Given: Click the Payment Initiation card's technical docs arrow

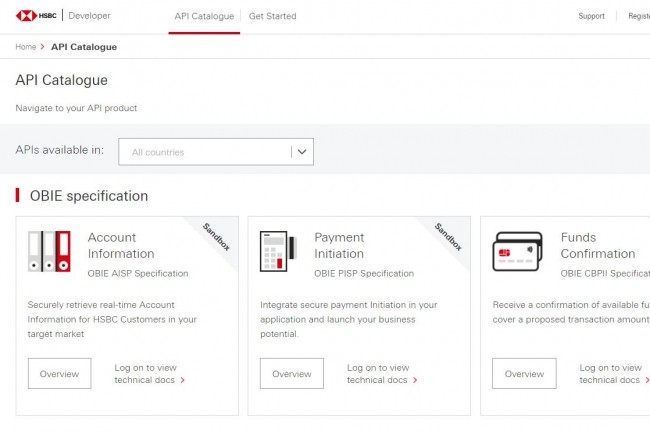Looking at the screenshot, I should 415,380.
